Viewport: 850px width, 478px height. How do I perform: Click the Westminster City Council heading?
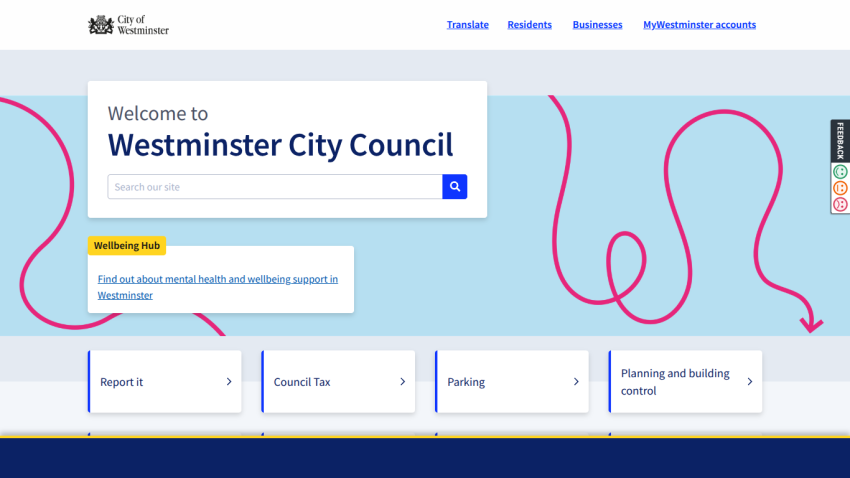pos(280,145)
